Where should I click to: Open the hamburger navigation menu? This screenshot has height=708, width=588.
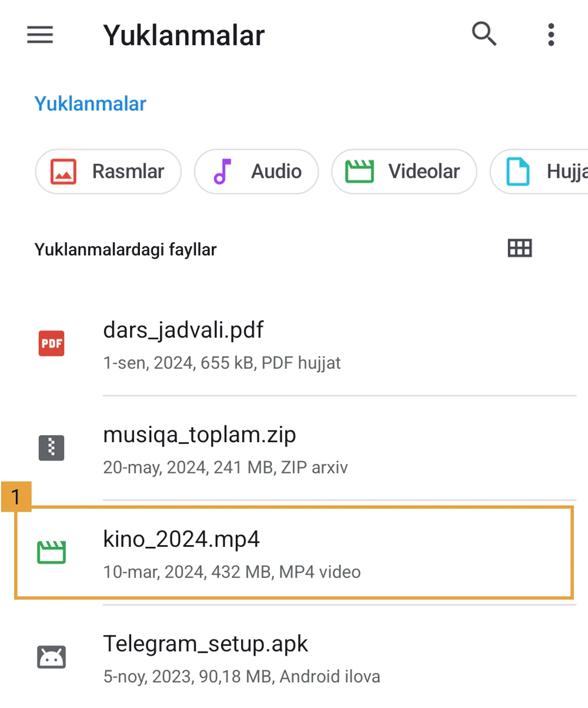coord(40,35)
